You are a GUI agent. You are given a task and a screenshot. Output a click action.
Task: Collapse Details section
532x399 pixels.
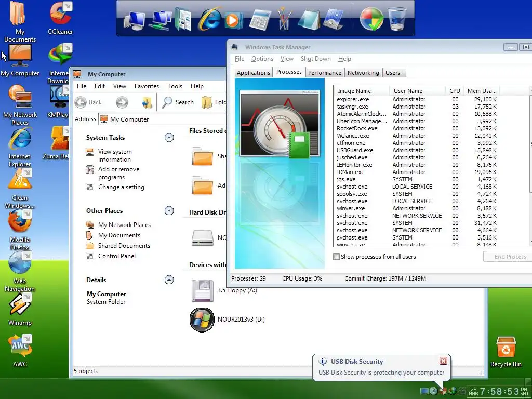(169, 280)
